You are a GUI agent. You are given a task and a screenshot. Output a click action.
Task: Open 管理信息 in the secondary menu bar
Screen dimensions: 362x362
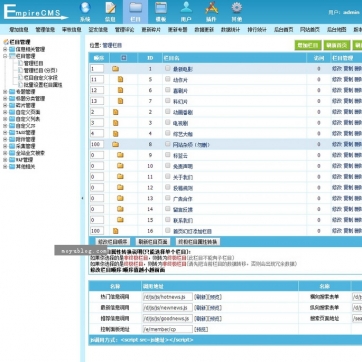point(45,30)
